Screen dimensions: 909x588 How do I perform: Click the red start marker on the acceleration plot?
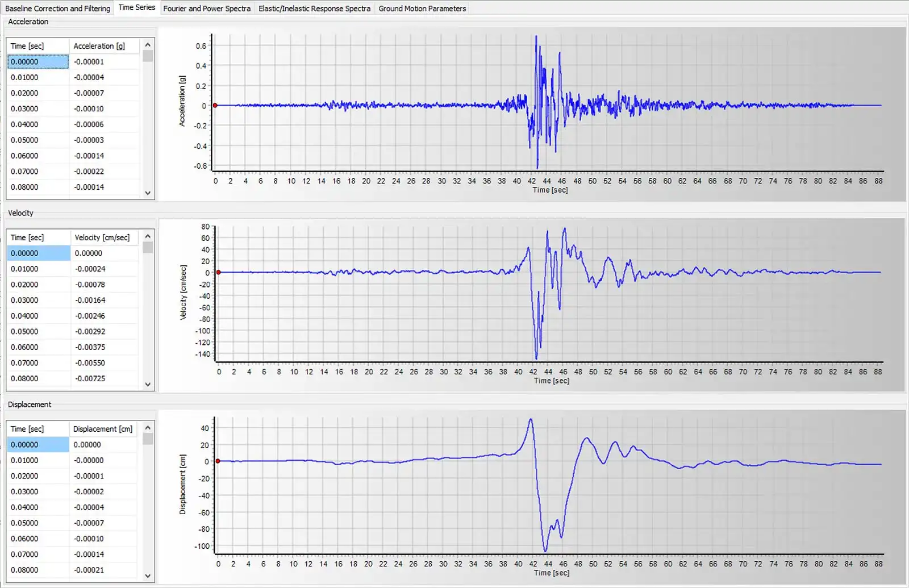215,105
